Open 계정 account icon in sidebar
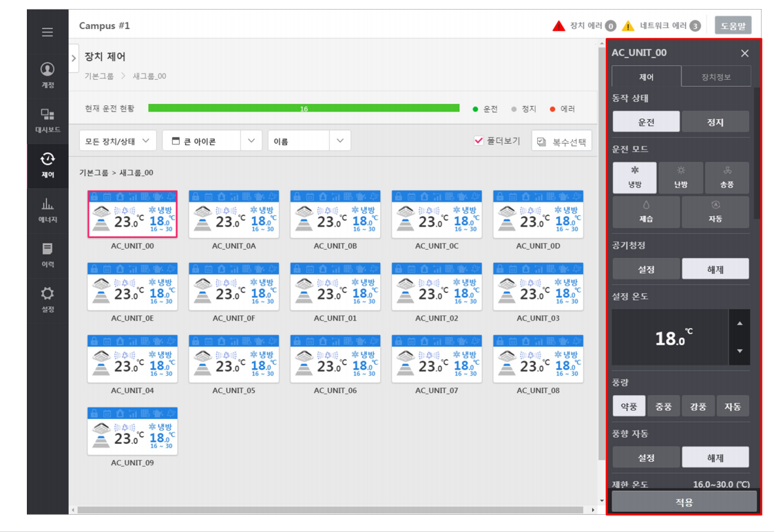 (47, 74)
